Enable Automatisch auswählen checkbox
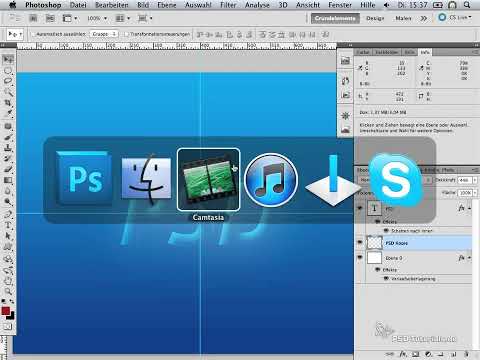Viewport: 480px width, 360px height. click(33, 34)
